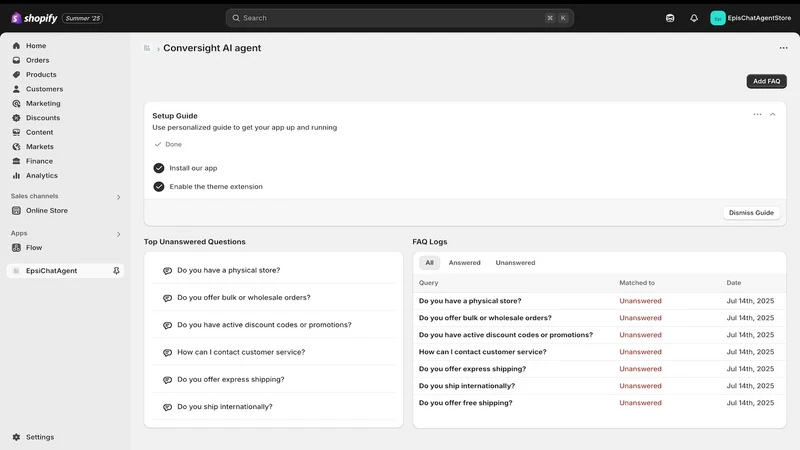Switch to the Unanswered tab
The height and width of the screenshot is (450, 800).
(x=515, y=263)
